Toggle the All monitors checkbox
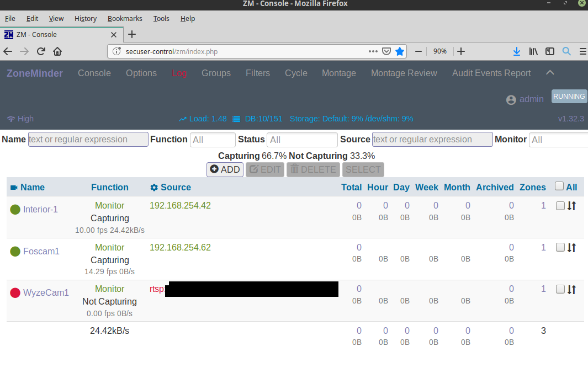Image resolution: width=588 pixels, height=389 pixels. (x=559, y=186)
